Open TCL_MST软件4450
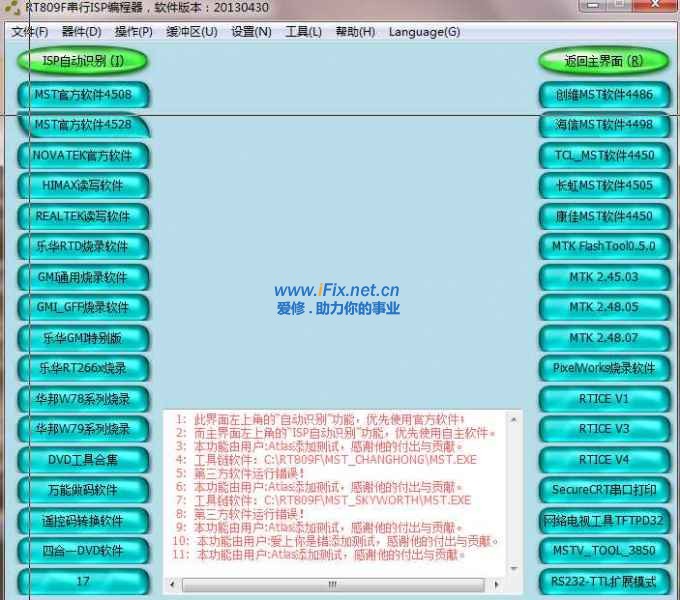Image resolution: width=680 pixels, height=600 pixels. 604,155
